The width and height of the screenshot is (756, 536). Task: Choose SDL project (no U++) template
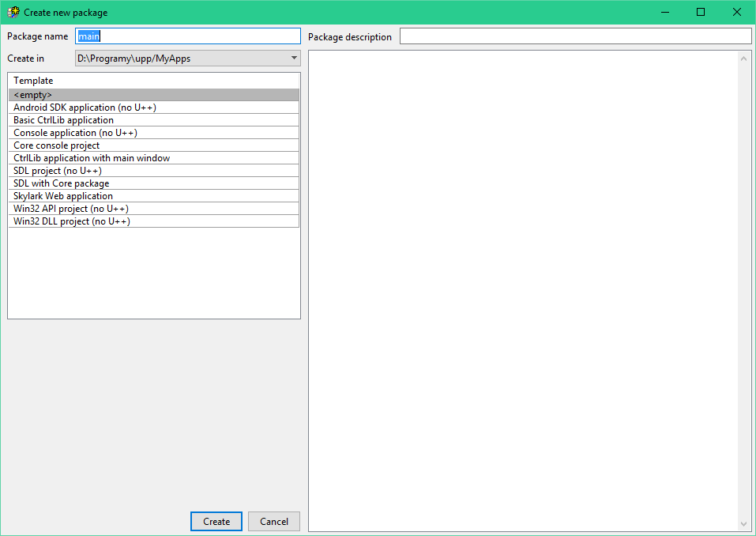tap(153, 171)
